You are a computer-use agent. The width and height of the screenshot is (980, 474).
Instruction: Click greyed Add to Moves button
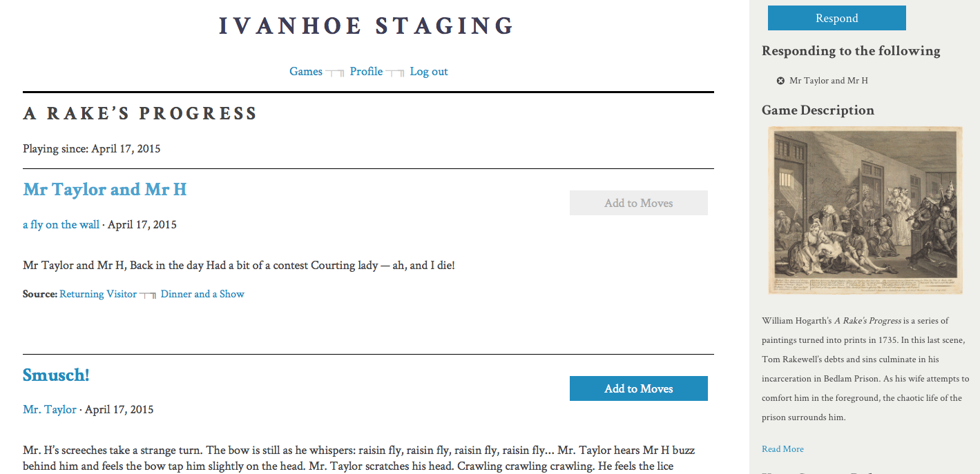point(638,203)
